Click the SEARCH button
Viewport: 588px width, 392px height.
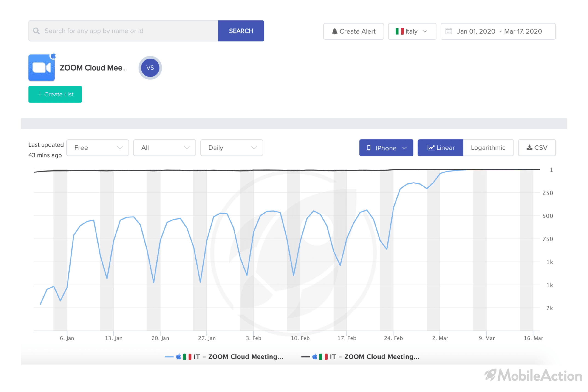(241, 31)
